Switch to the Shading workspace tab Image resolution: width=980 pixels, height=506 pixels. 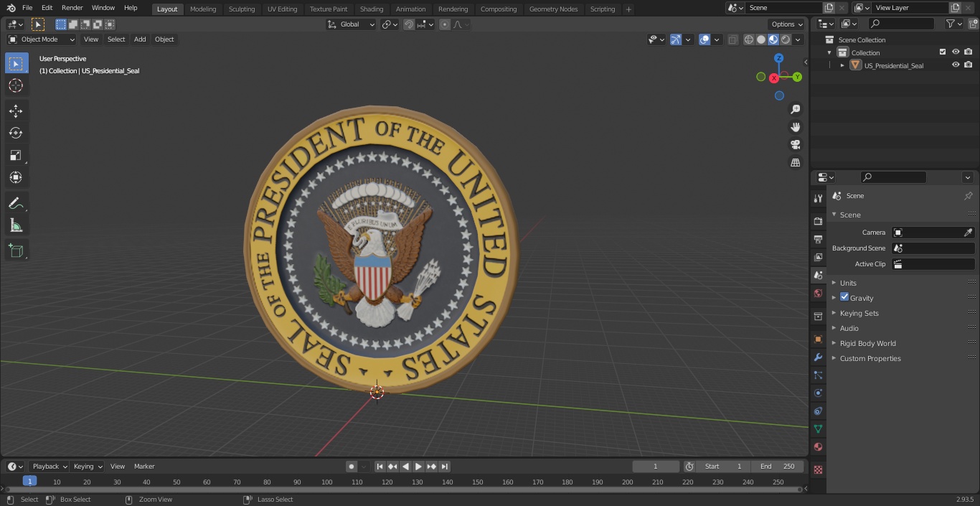(x=372, y=9)
